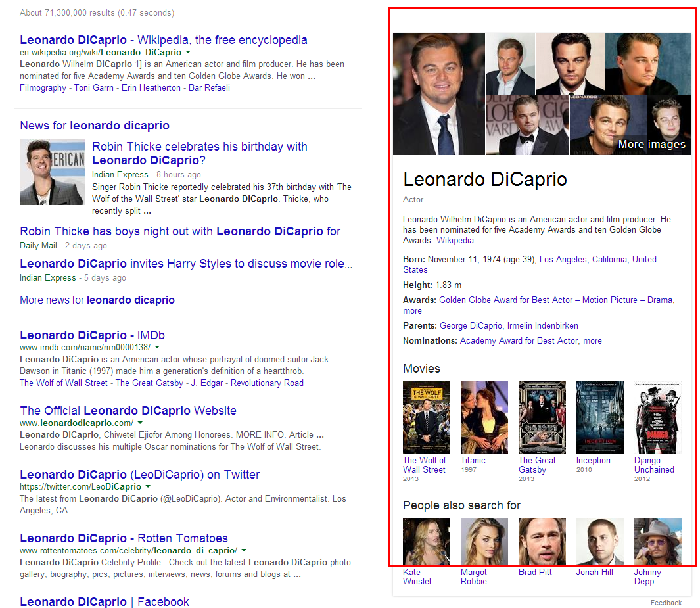Open Leonardo DiCaprio Rotten Tomatoes result
Image resolution: width=700 pixels, height=608 pixels.
124,538
